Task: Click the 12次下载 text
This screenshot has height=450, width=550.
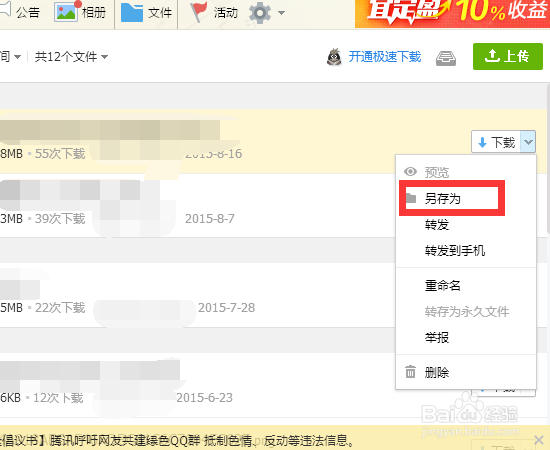Action: pos(58,398)
